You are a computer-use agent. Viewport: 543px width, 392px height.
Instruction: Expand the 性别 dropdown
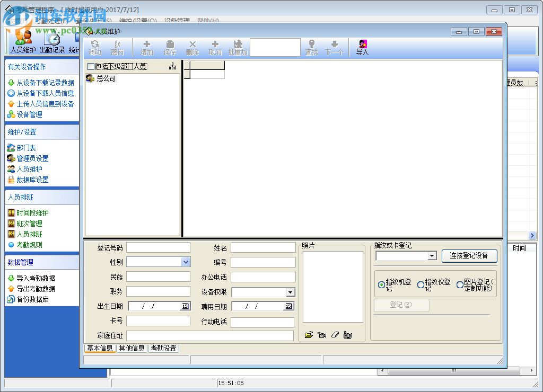coord(186,262)
